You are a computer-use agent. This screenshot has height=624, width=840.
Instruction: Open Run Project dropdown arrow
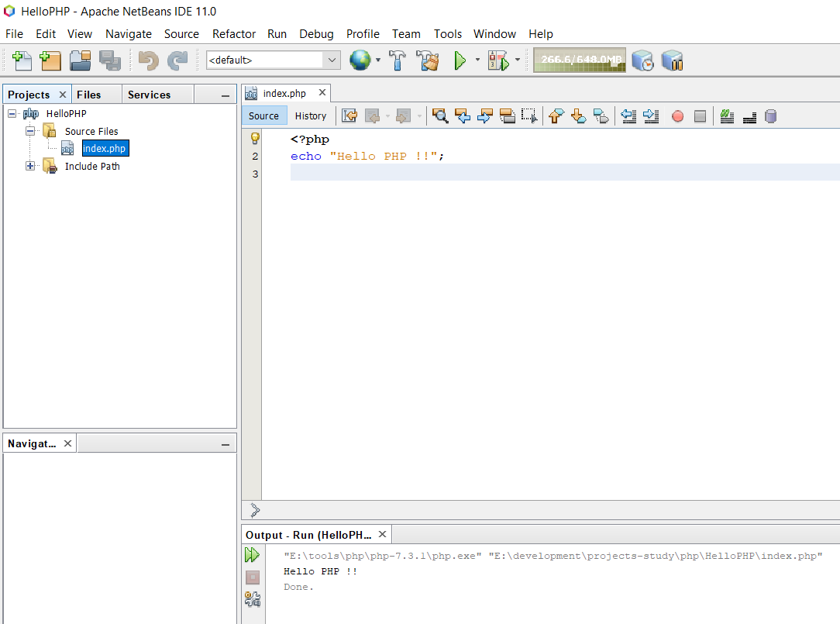point(477,60)
